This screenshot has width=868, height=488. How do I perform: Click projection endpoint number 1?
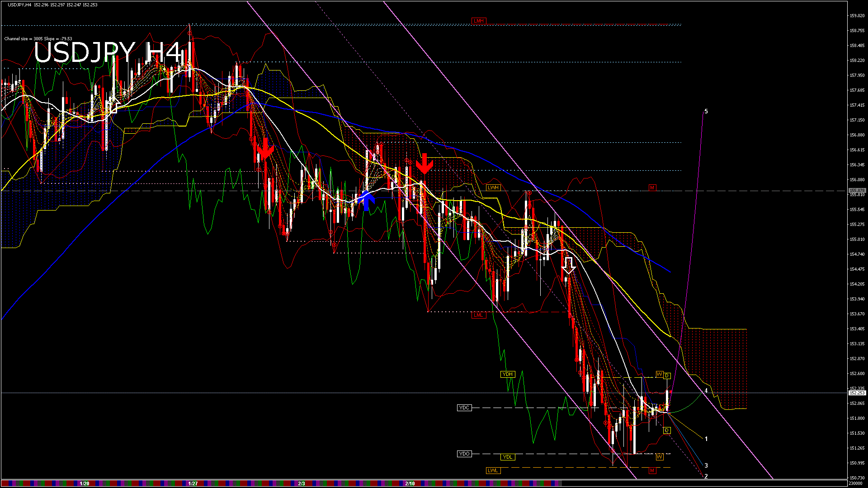pyautogui.click(x=706, y=439)
